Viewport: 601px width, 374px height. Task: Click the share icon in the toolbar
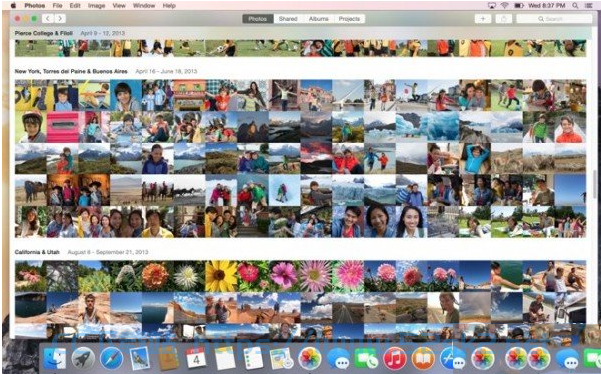[504, 19]
